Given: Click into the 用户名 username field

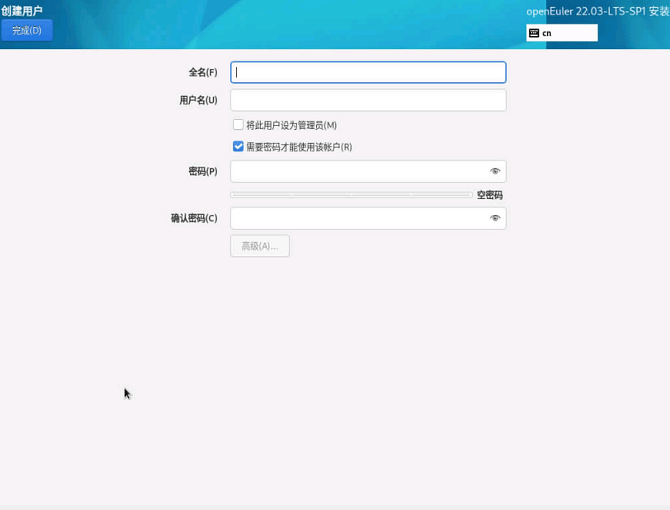Looking at the screenshot, I should coord(368,100).
